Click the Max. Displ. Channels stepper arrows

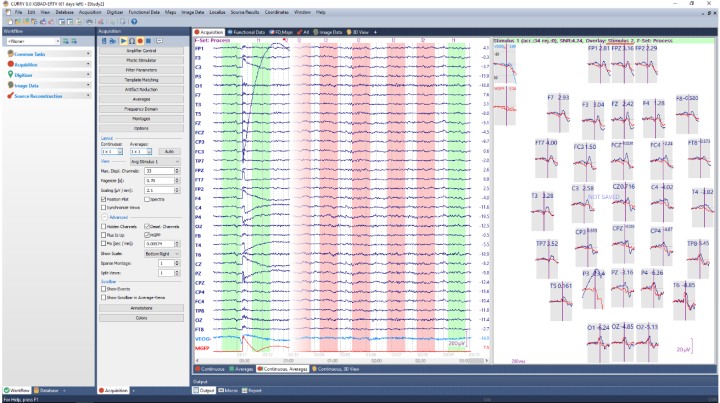tap(177, 171)
